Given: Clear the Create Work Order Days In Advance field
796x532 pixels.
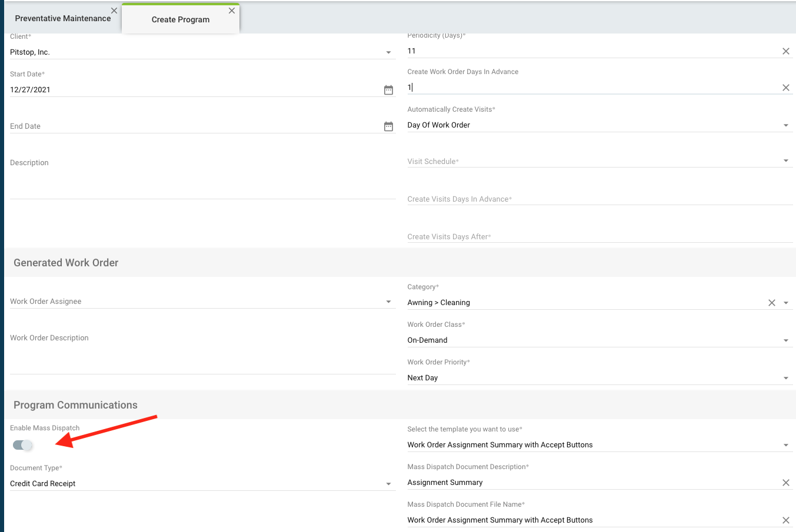Looking at the screenshot, I should click(785, 88).
